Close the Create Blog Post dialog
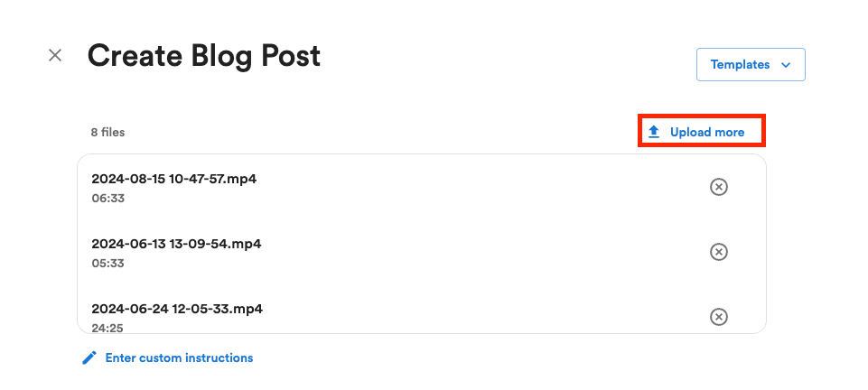Image resolution: width=868 pixels, height=390 pixels. (55, 56)
